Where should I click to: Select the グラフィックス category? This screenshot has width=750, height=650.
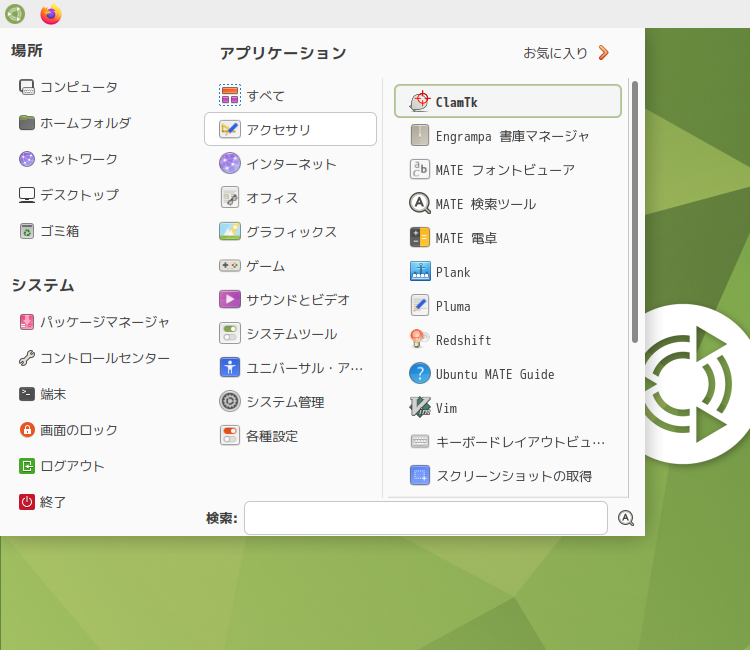290,231
